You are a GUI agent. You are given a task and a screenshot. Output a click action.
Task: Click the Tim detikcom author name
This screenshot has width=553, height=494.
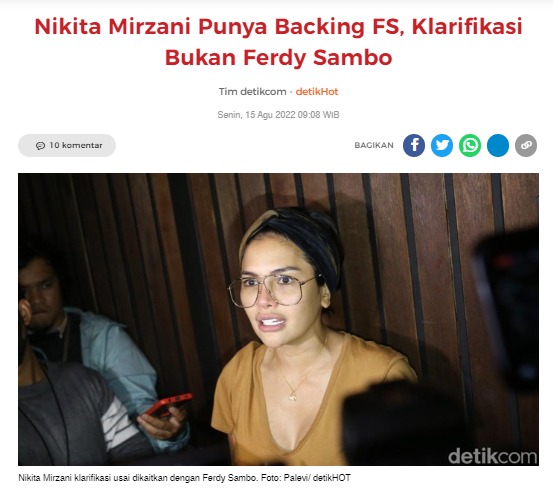pyautogui.click(x=253, y=92)
